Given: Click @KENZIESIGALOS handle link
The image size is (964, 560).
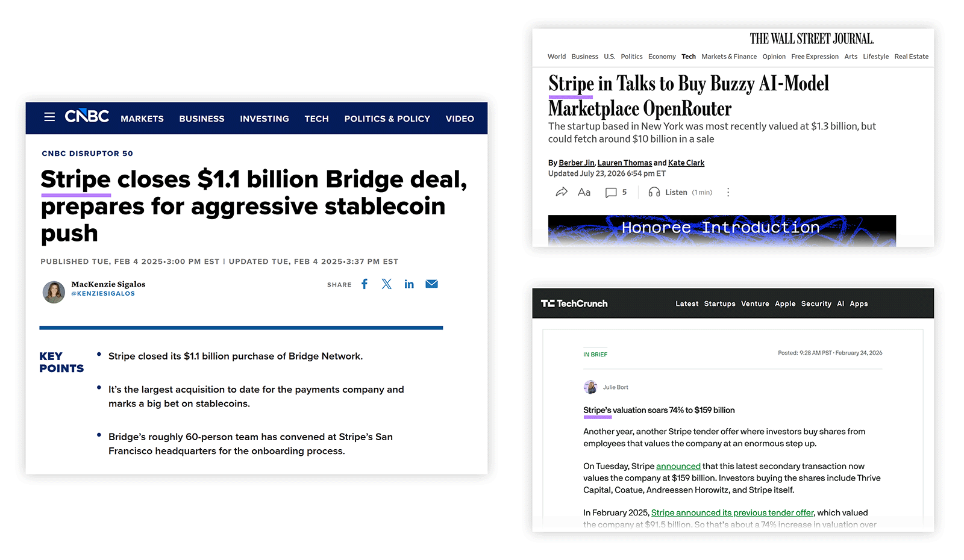Looking at the screenshot, I should pyautogui.click(x=103, y=294).
